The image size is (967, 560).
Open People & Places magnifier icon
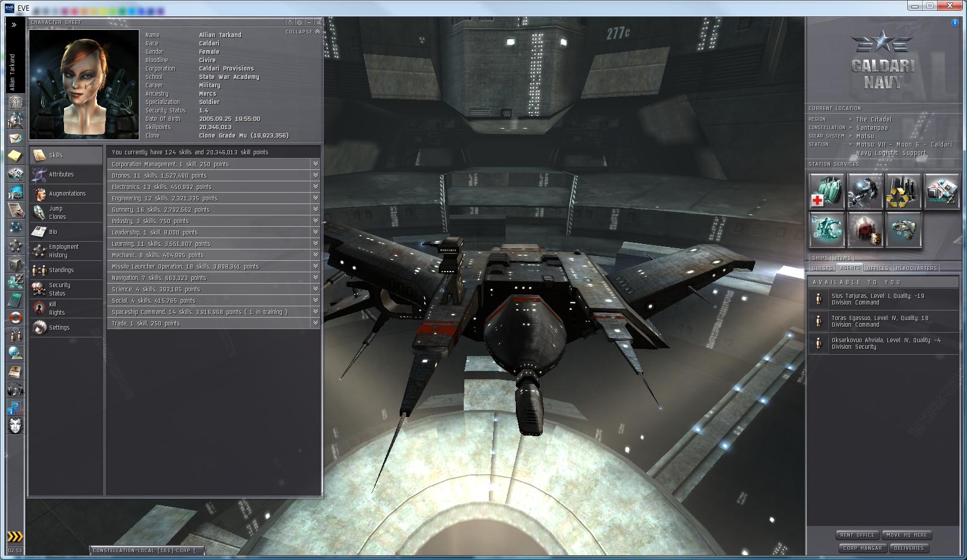16,120
